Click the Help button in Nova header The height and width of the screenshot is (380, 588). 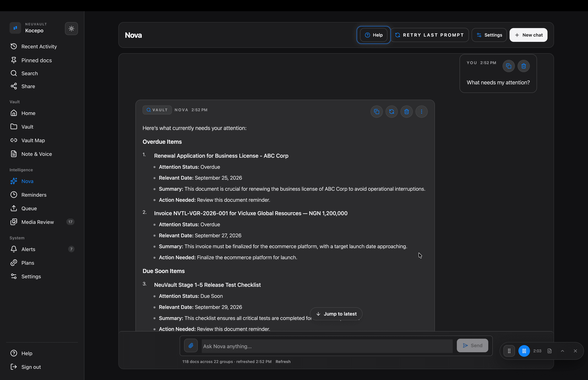[x=374, y=35]
